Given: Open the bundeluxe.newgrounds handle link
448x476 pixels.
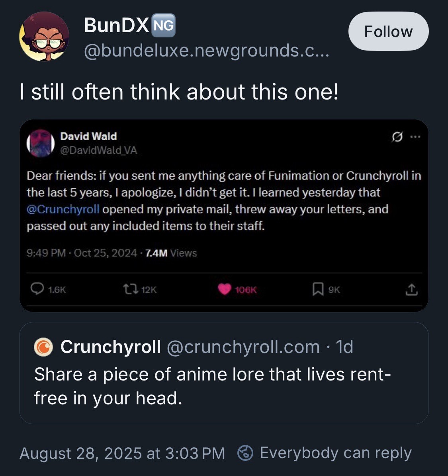Looking at the screenshot, I should pos(206,51).
